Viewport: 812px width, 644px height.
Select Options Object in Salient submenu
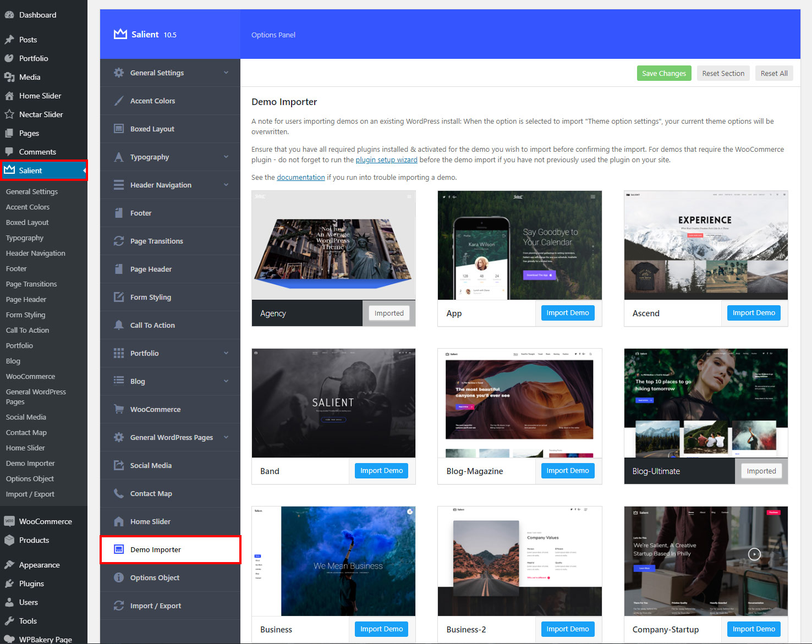[30, 478]
